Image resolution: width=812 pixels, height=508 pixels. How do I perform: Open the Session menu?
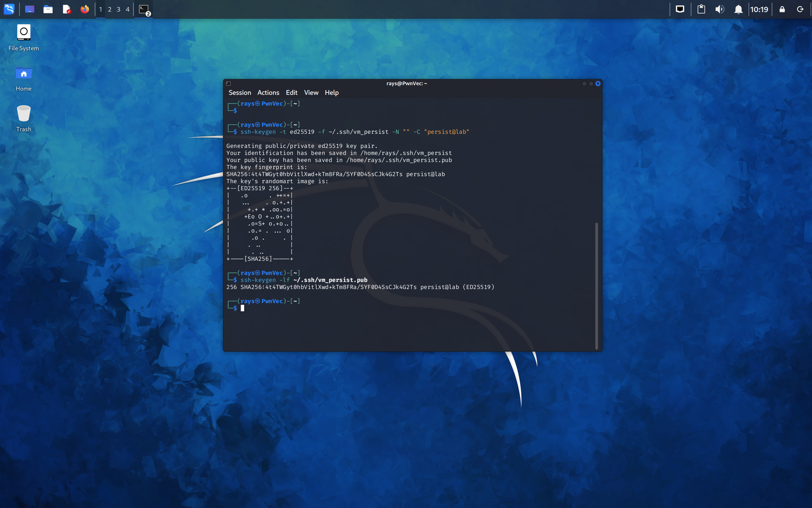(x=240, y=92)
